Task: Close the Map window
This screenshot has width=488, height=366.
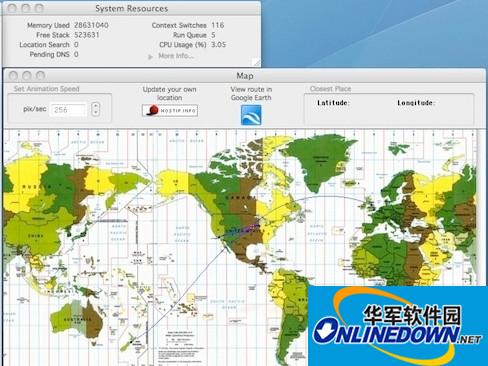Action: 13,76
